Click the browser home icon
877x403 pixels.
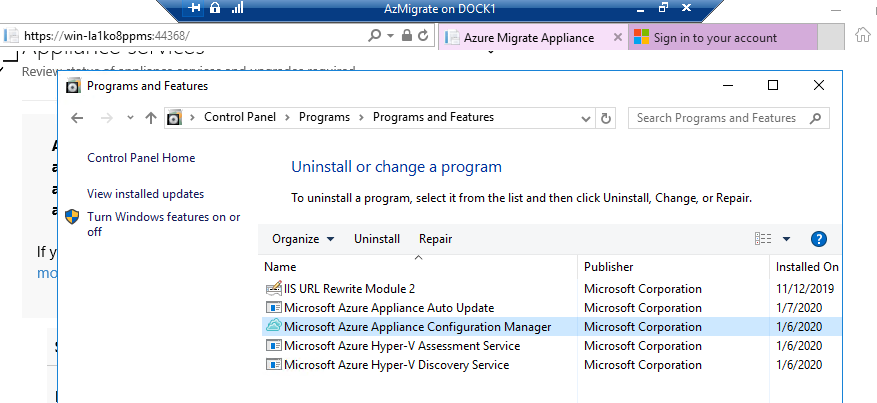click(x=863, y=35)
